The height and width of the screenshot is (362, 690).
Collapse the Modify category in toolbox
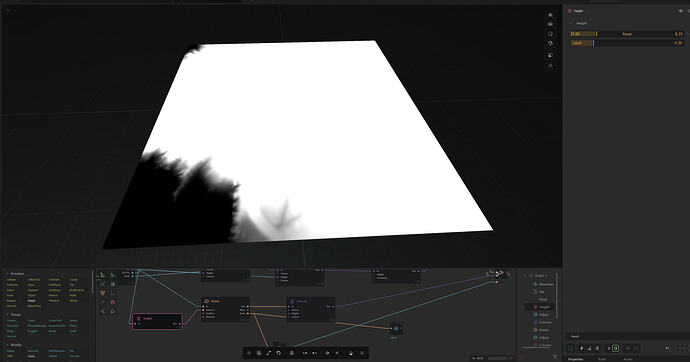(7, 345)
